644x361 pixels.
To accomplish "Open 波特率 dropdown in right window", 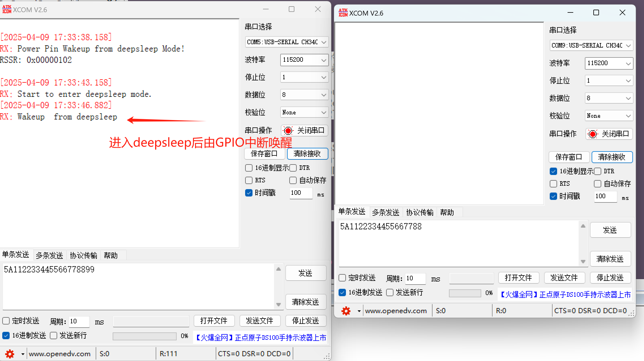I will point(609,63).
